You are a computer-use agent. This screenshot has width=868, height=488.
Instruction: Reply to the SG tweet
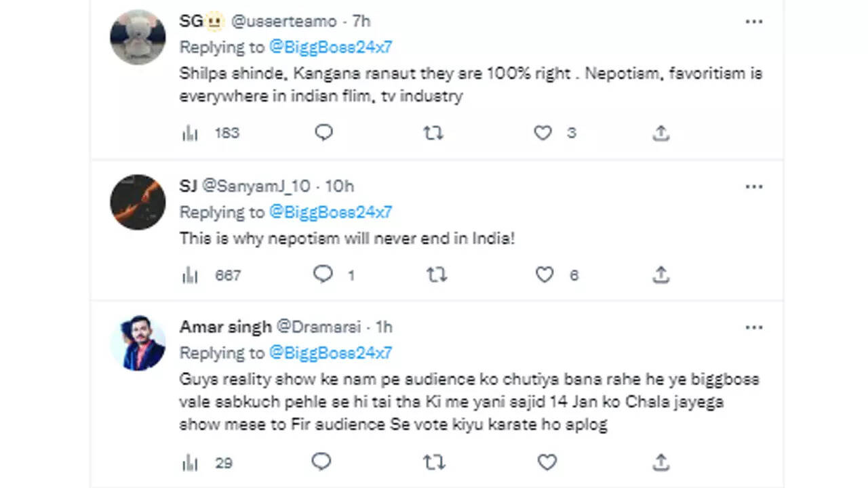click(x=324, y=133)
